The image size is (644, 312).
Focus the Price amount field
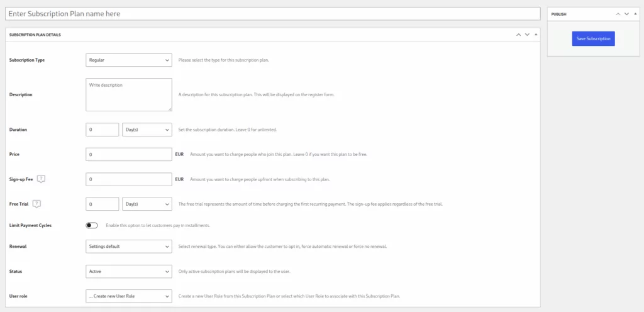pos(129,154)
